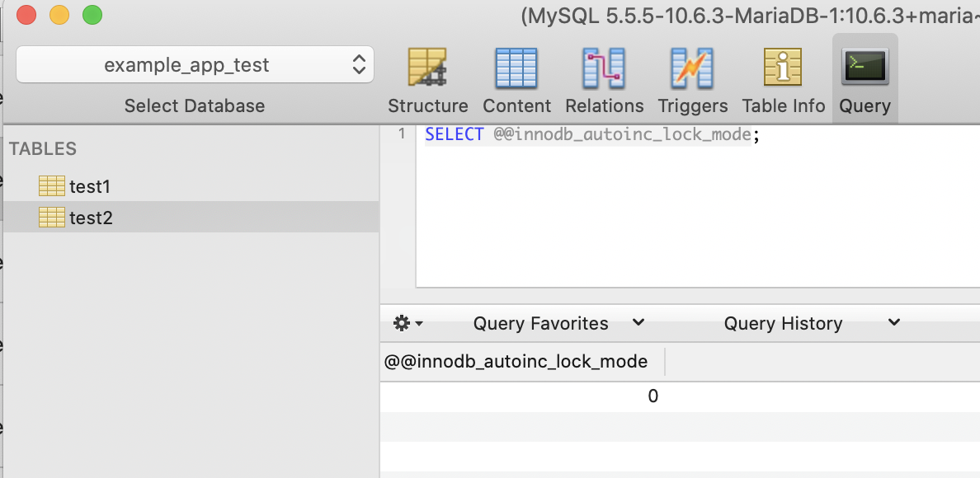Expand the Query Favorites dropdown
Screen dimensions: 980x478
[x=638, y=323]
